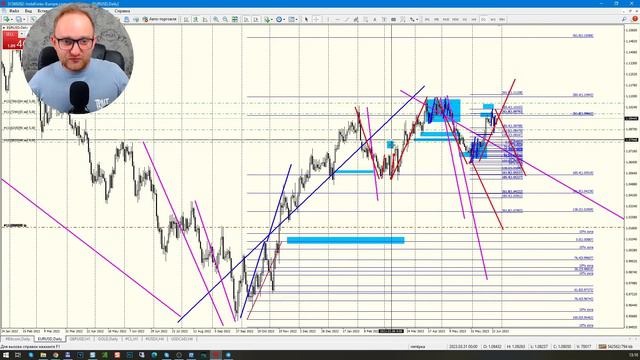
Task: Open the Справка menu
Action: tap(122, 11)
